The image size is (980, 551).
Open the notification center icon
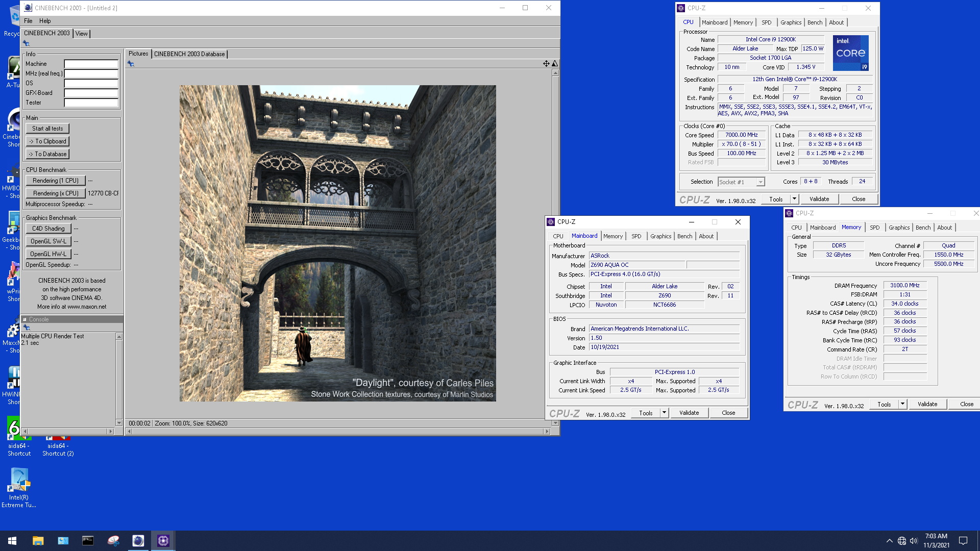(x=963, y=541)
